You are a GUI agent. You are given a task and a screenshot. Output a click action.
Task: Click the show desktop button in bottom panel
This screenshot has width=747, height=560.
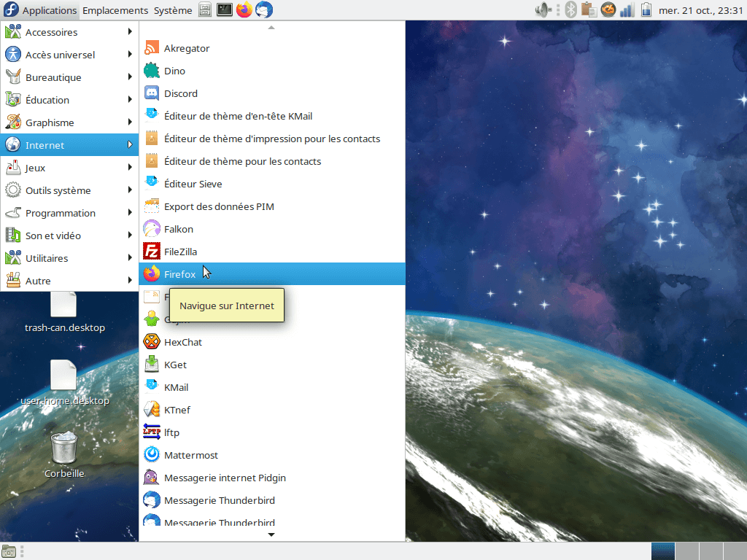[9, 552]
